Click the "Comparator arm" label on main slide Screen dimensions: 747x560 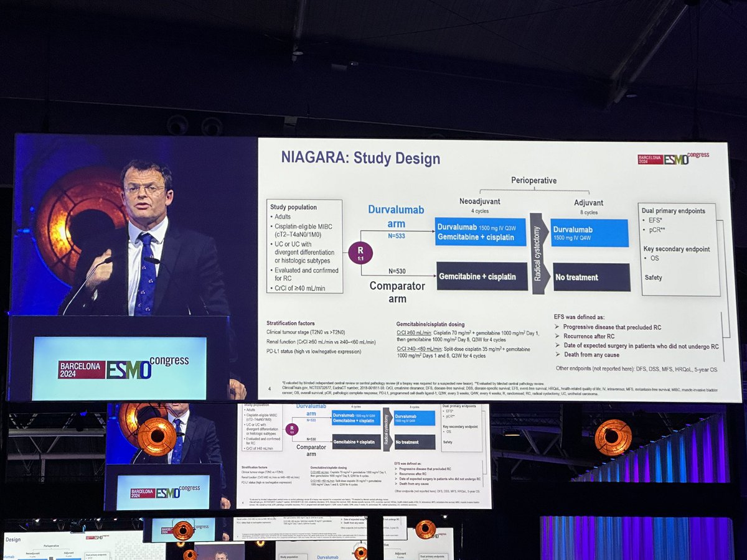tap(397, 292)
